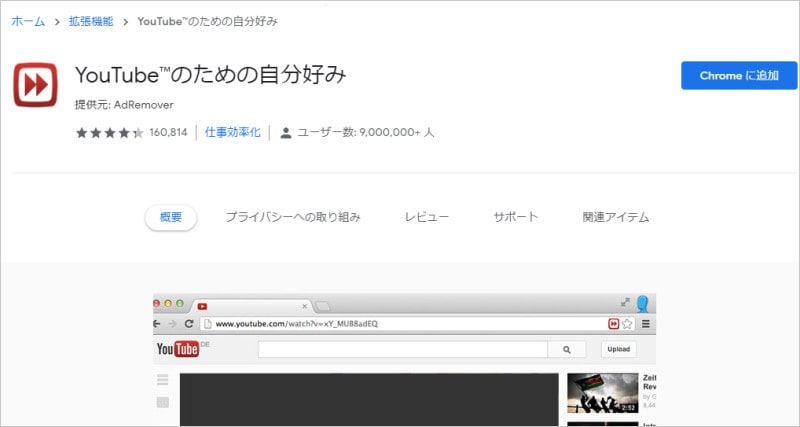Click the back arrow in the preview browser
Viewport: 800px width, 427px height.
click(157, 324)
